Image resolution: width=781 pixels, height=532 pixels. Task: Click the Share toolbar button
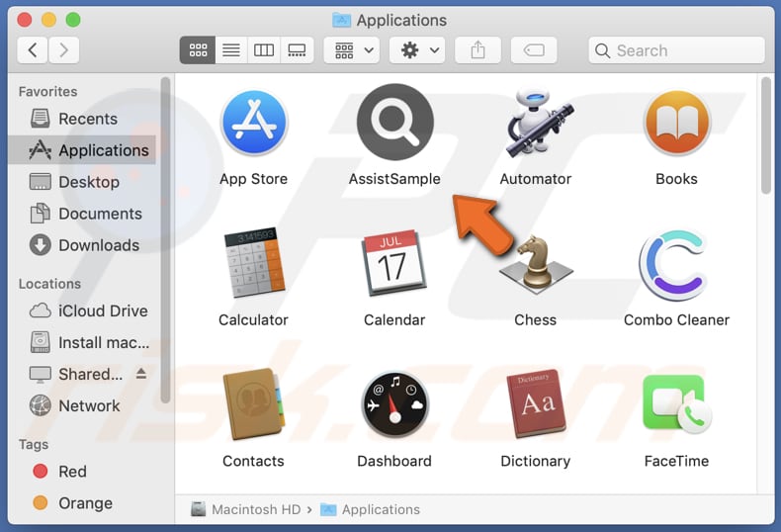click(x=478, y=49)
